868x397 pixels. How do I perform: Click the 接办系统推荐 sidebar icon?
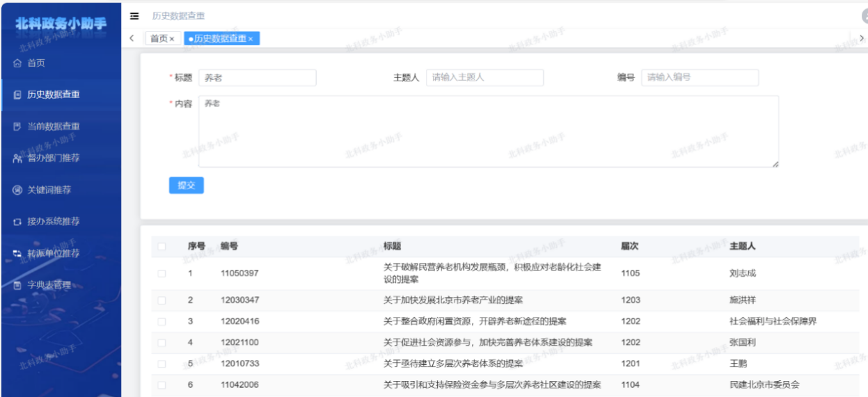pyautogui.click(x=18, y=222)
